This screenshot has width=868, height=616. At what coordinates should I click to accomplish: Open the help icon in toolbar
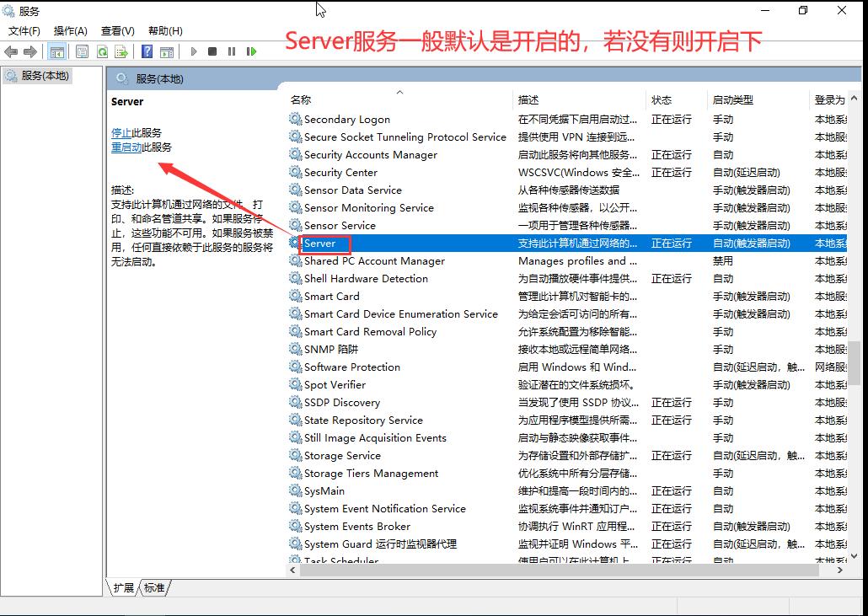(146, 51)
